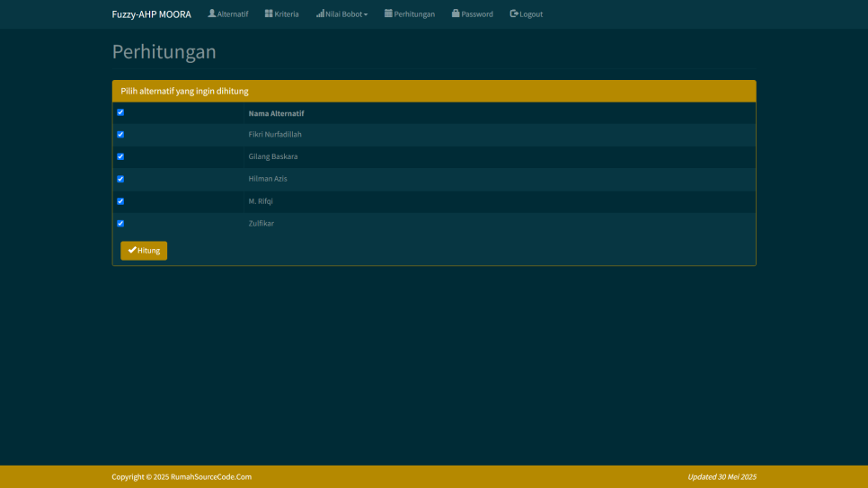The width and height of the screenshot is (868, 488).
Task: Uncheck the Fikri Nurfadillah checkbox
Action: pos(120,135)
